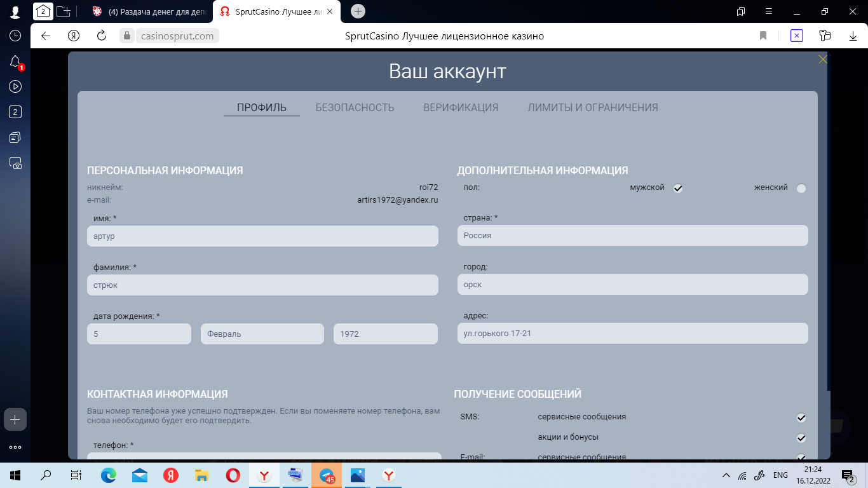Screen dimensions: 868x488
Task: Open the screenshot camera icon in the sidebar
Action: coord(15,163)
